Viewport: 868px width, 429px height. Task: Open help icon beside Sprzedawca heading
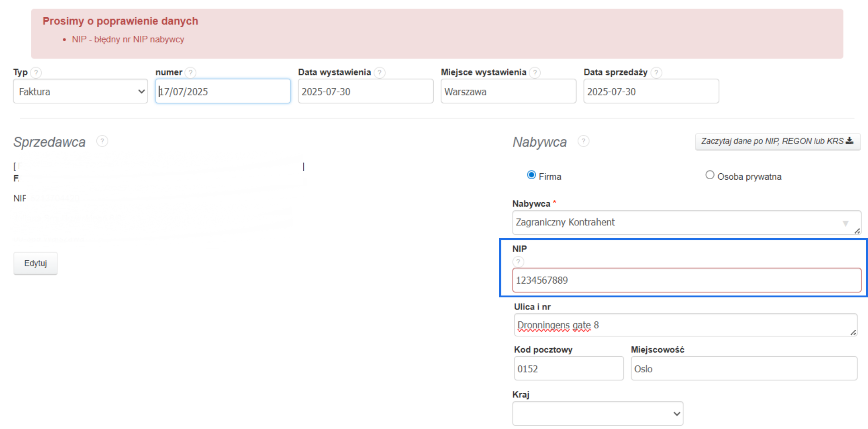[x=102, y=141]
